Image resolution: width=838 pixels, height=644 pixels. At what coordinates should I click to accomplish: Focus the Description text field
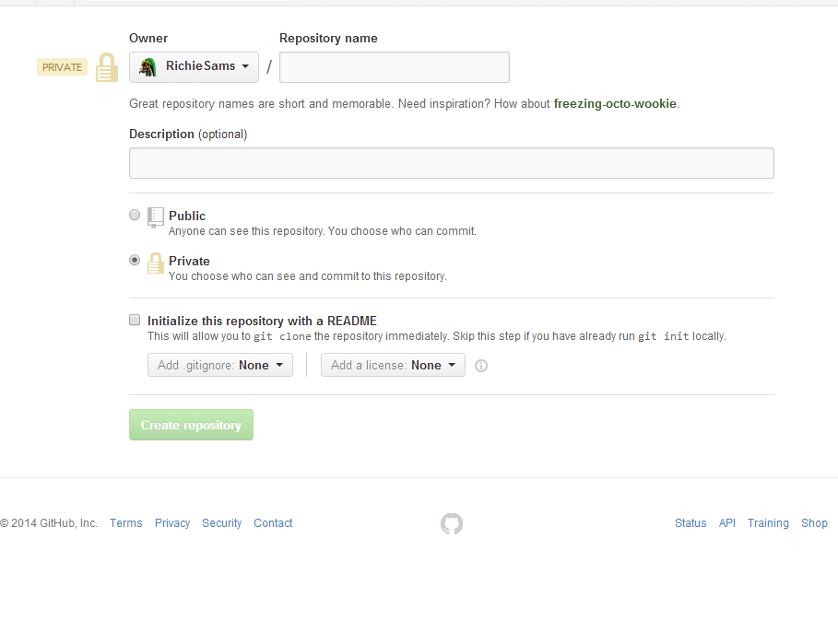[452, 163]
